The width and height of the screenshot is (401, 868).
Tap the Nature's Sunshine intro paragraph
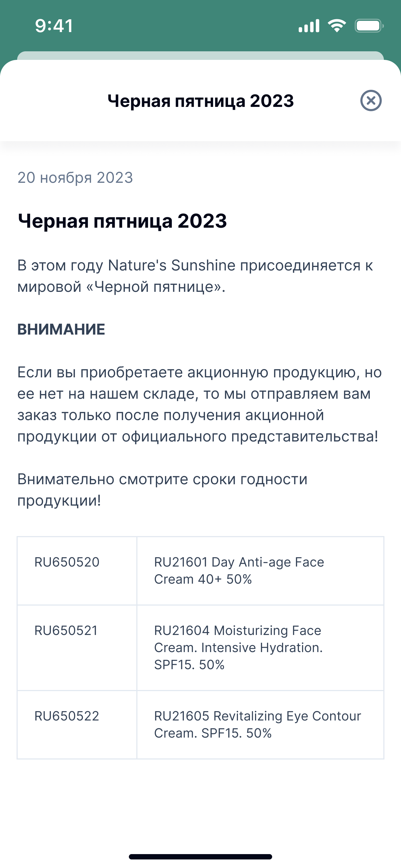pyautogui.click(x=195, y=276)
